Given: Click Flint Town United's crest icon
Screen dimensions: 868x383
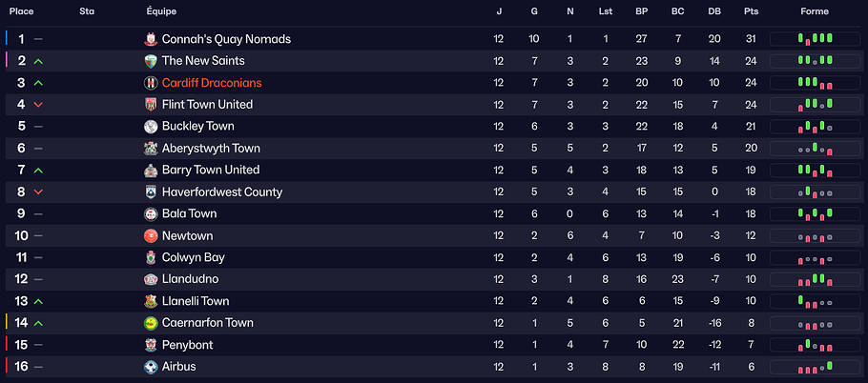Looking at the screenshot, I should click(x=151, y=105).
